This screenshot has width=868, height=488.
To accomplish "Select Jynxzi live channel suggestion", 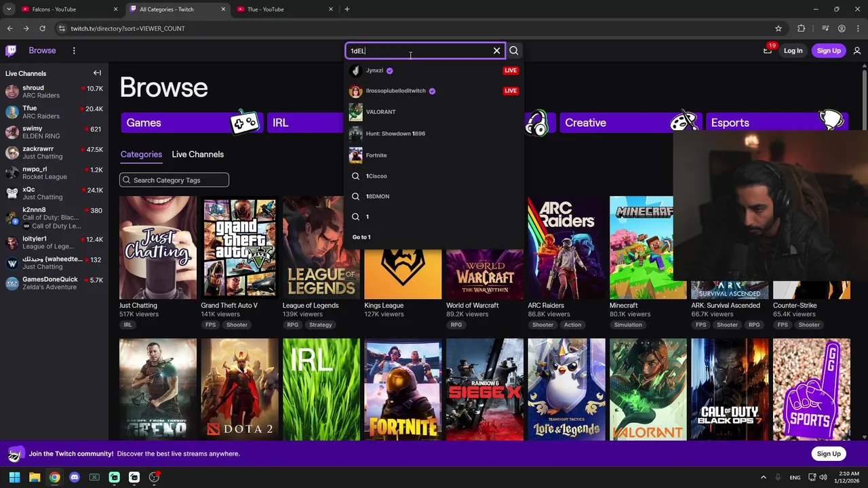I will point(434,70).
